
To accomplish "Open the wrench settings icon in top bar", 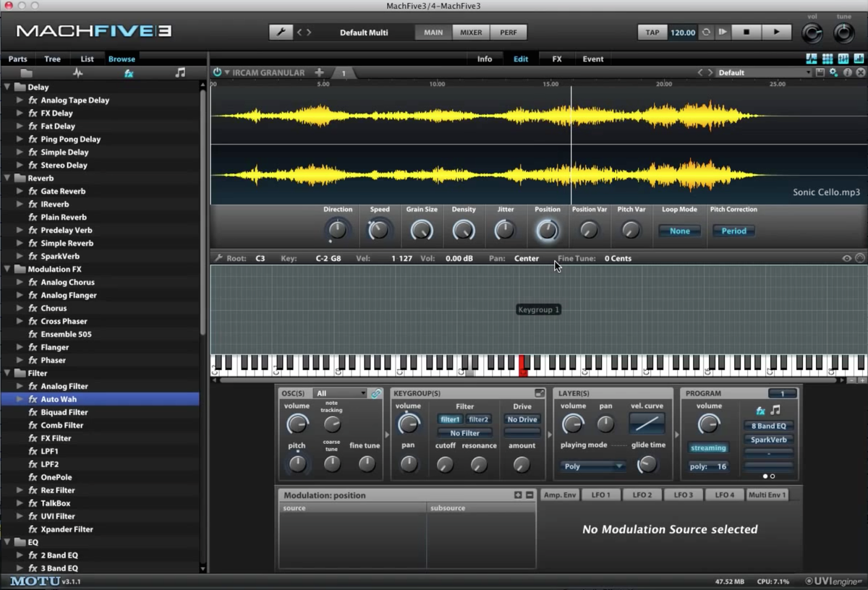I will point(280,32).
